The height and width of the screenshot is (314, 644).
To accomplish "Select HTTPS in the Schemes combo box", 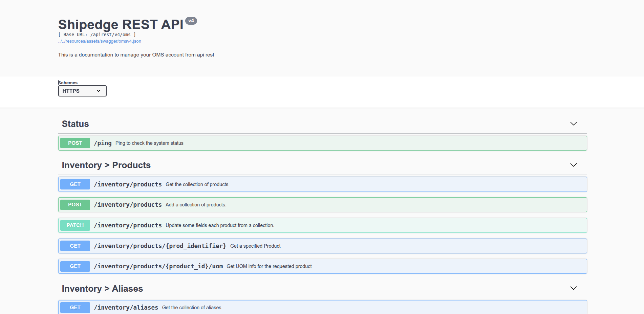I will point(82,91).
